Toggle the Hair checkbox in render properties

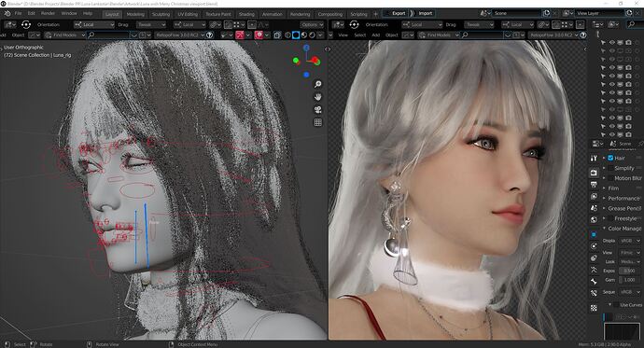[610, 158]
